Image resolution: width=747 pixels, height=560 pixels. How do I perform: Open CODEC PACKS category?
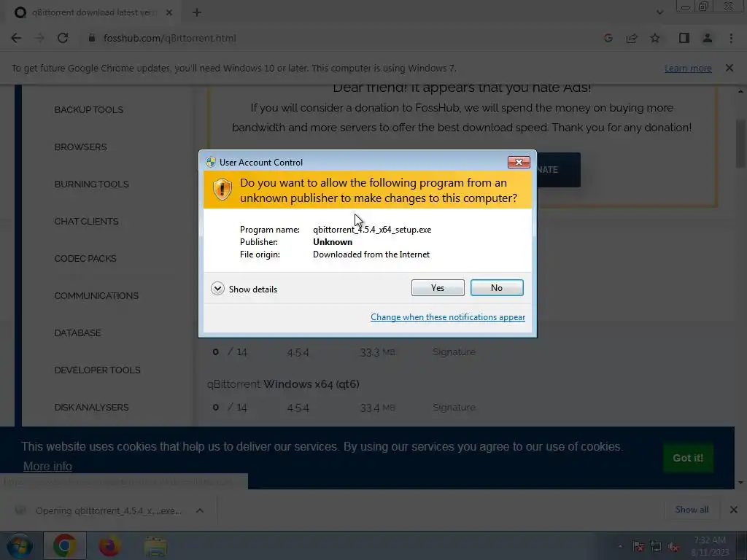coord(85,258)
